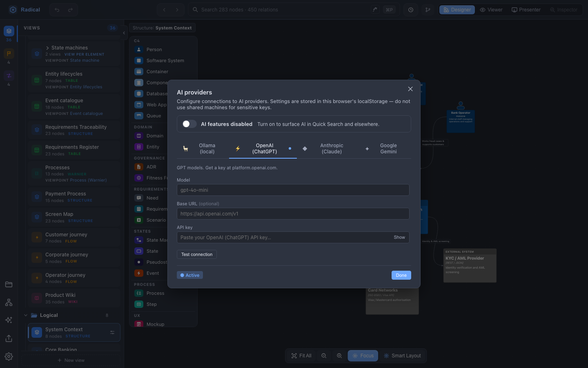Click the export icon in left rail
This screenshot has height=368, width=588.
(x=9, y=339)
